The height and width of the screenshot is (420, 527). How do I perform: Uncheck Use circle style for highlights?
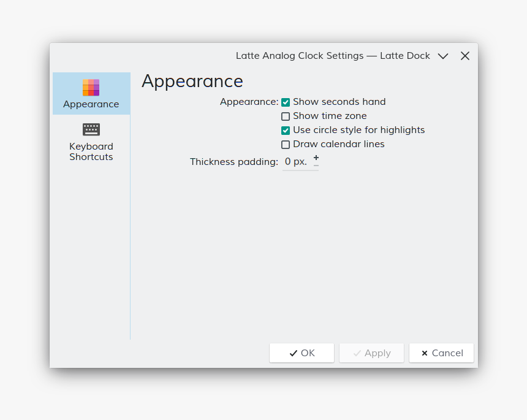(286, 131)
